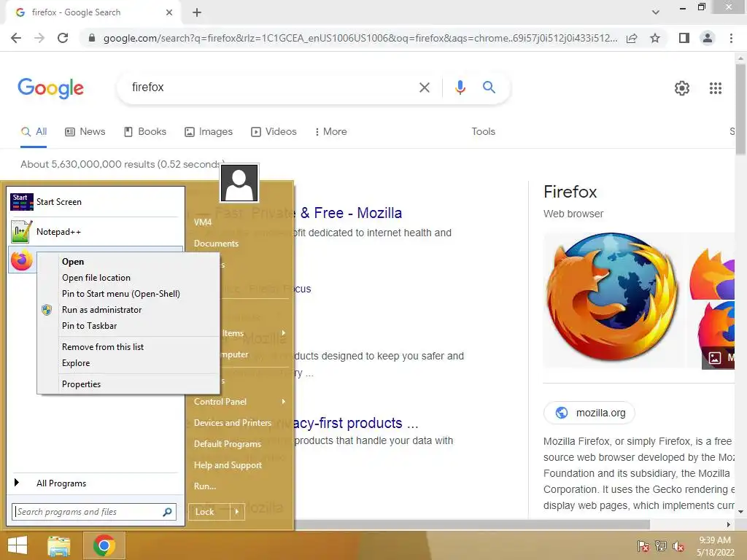
Task: Open Chrome side panel icon
Action: 684,38
